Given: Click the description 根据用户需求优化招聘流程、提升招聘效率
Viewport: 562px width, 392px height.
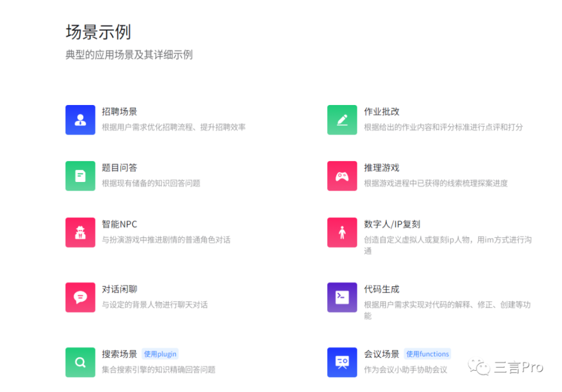Looking at the screenshot, I should (174, 127).
